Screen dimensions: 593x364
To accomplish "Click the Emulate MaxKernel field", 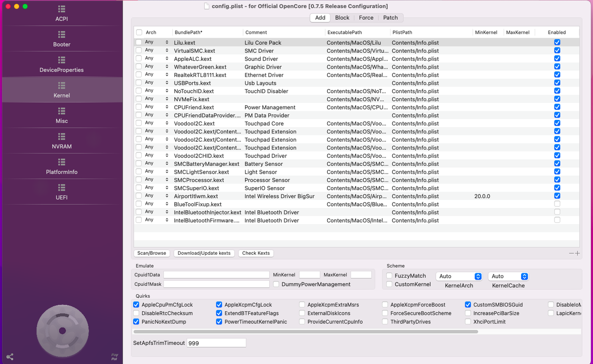I will click(361, 275).
